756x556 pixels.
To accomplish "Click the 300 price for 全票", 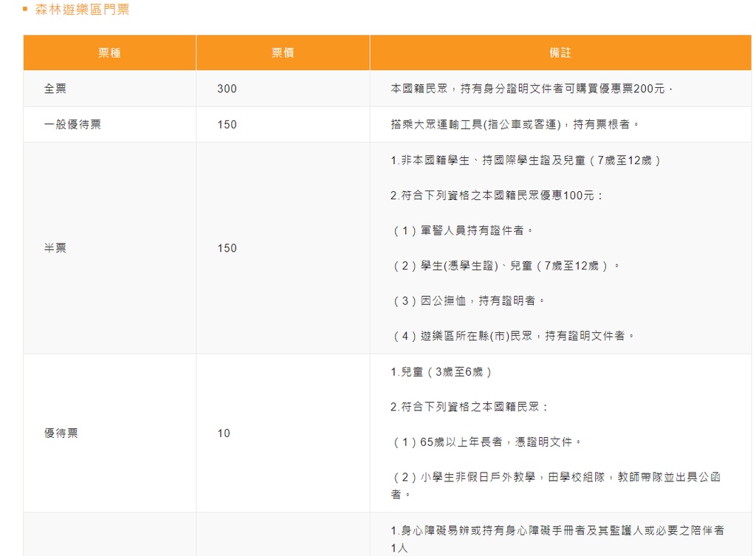I will (x=227, y=89).
